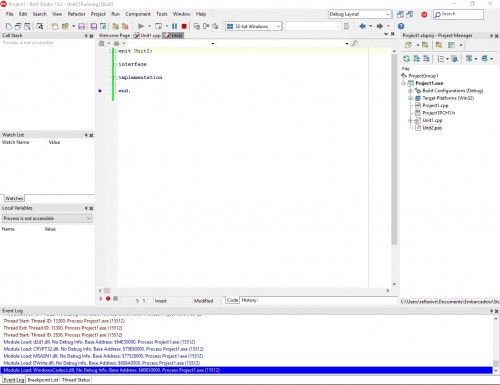Click the green Run play button
Image resolution: width=500 pixels, height=385 pixels.
pos(141,26)
